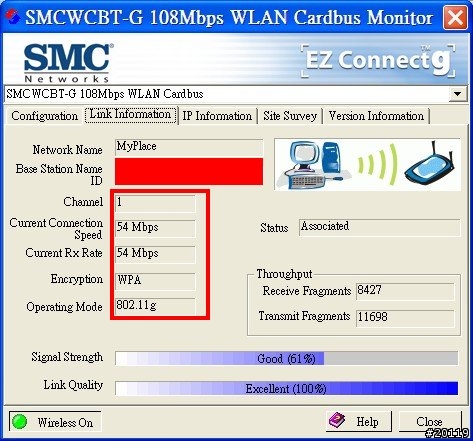Click the window title bar text
Image resolution: width=473 pixels, height=441 pixels.
[x=229, y=17]
